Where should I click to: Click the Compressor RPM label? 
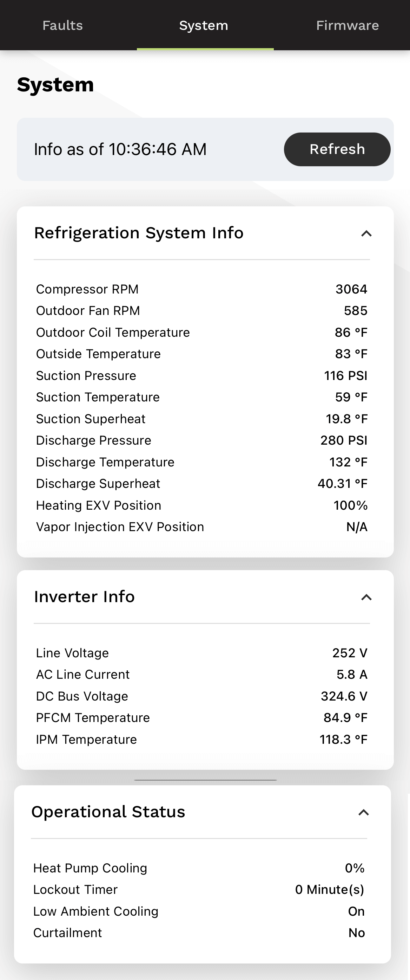87,289
